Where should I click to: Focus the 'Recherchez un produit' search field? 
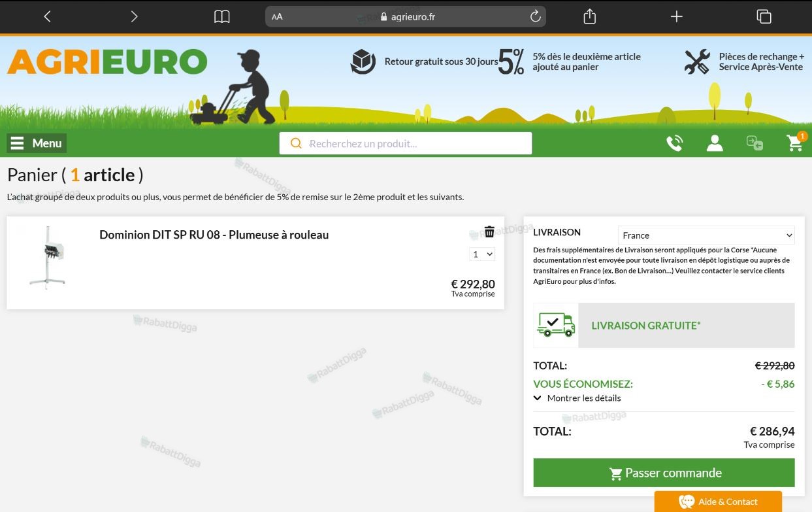coord(406,143)
